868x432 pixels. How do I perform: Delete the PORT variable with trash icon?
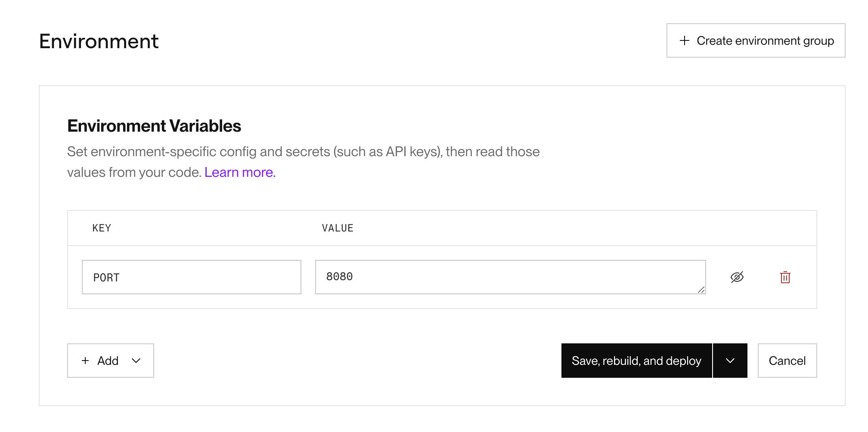[x=785, y=277]
